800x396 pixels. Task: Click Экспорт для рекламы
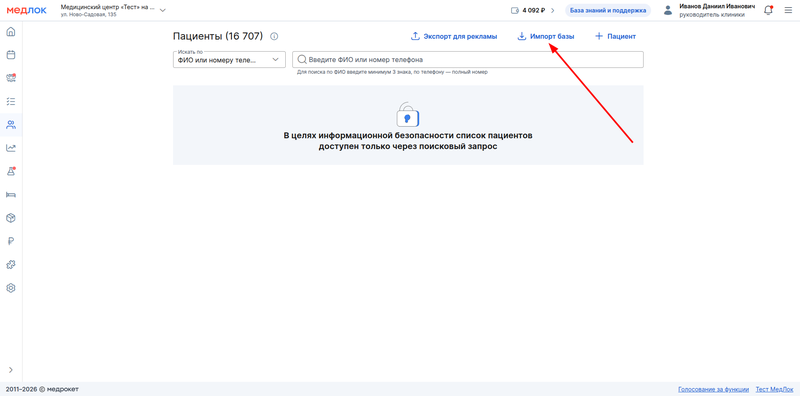tap(454, 36)
